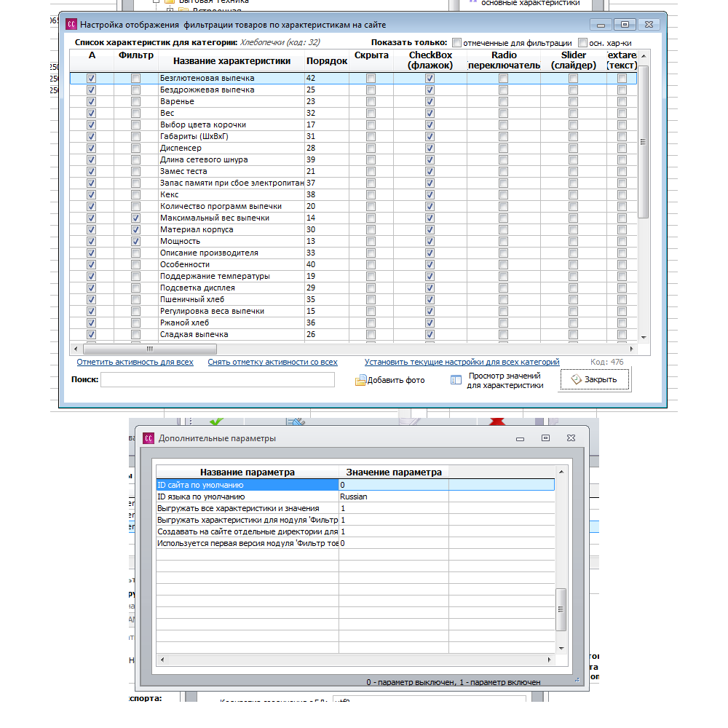Check Скрыта checkbox for Вес row
The image size is (728, 728).
click(371, 113)
